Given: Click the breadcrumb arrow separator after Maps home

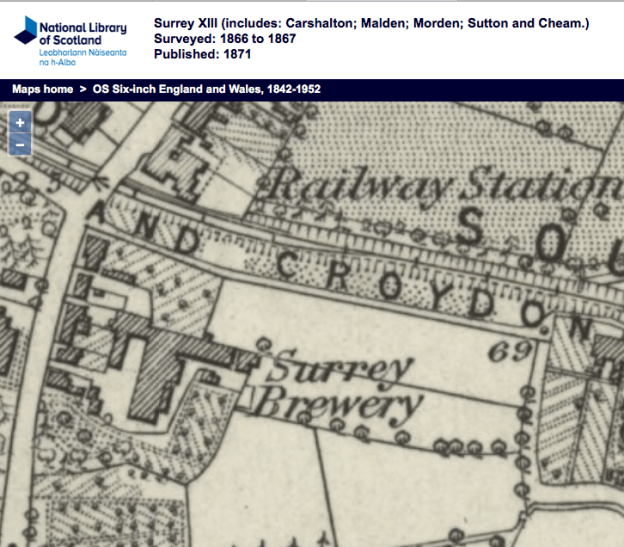Looking at the screenshot, I should point(83,89).
